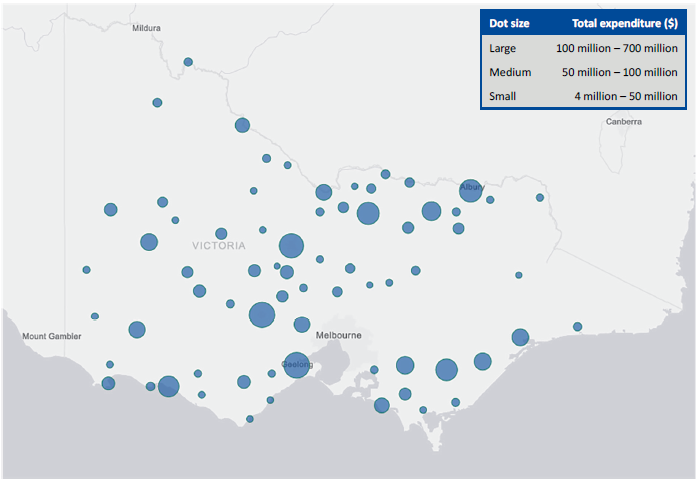Click the large dot over Albury

tap(470, 191)
